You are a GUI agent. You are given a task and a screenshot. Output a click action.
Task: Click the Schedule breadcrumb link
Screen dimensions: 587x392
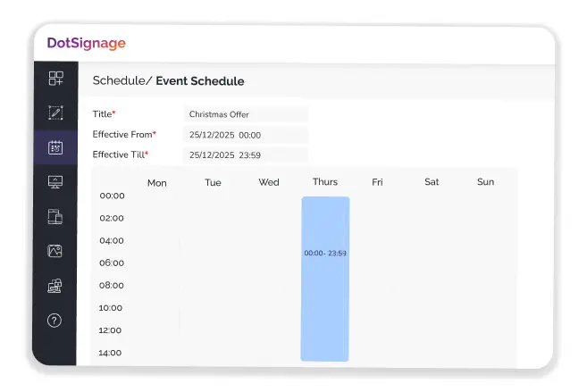click(119, 80)
